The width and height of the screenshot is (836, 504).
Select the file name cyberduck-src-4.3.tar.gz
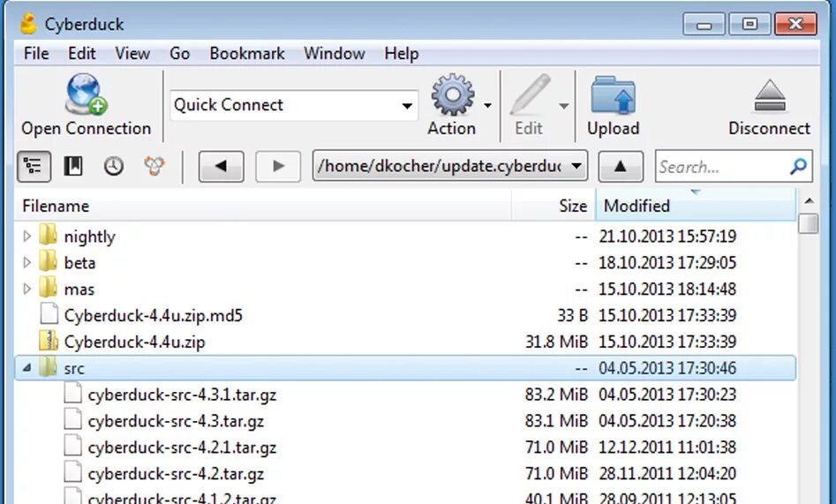coord(176,421)
